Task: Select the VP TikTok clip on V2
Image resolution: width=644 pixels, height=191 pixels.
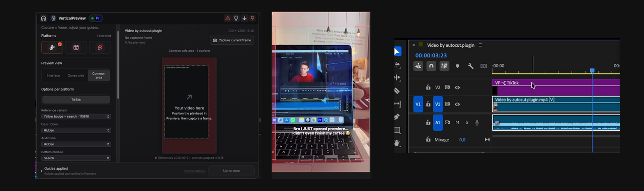Action: pos(556,87)
